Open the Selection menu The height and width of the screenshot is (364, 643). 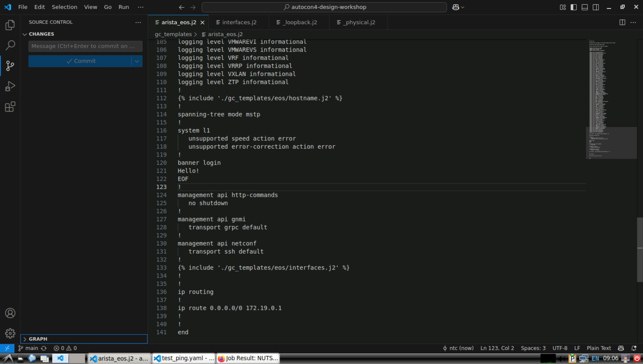tap(64, 7)
